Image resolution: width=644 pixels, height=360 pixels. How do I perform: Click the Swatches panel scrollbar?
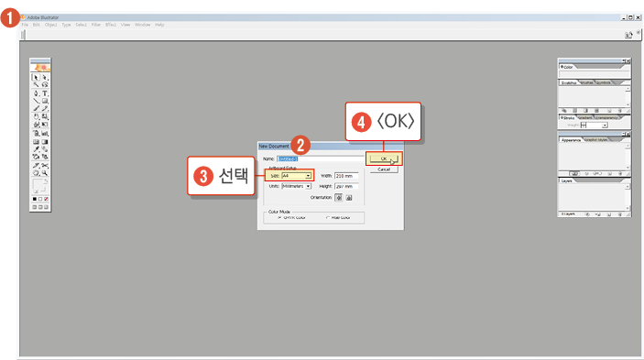point(628,96)
